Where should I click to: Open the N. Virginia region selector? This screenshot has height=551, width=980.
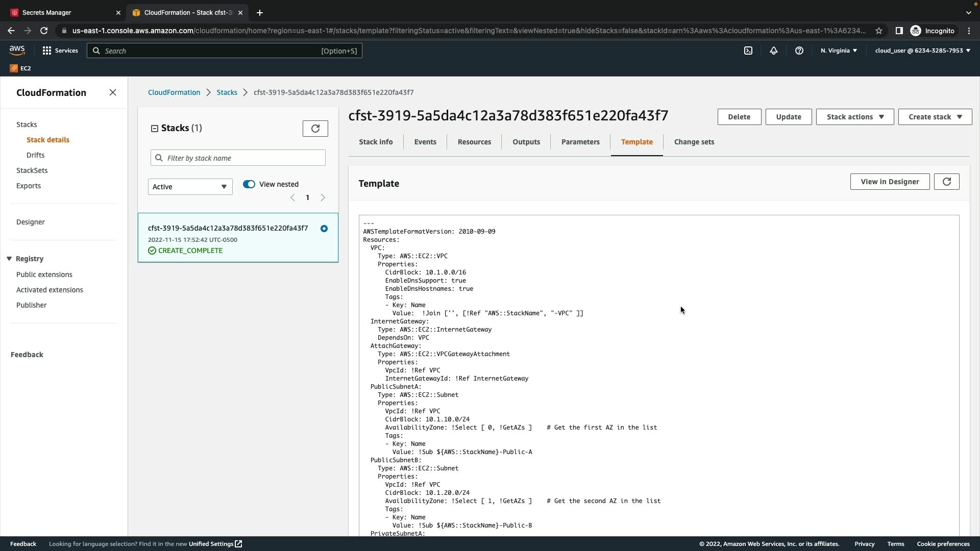point(839,51)
